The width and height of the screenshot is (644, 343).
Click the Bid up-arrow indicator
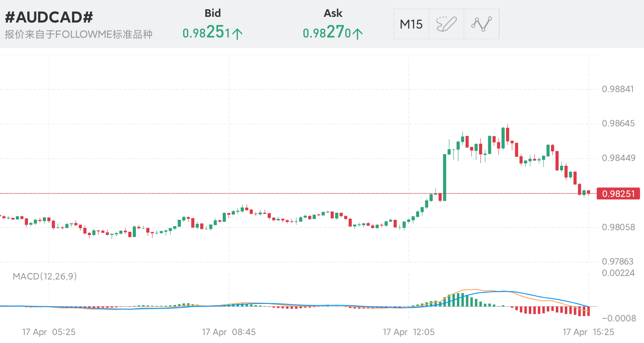pyautogui.click(x=237, y=34)
